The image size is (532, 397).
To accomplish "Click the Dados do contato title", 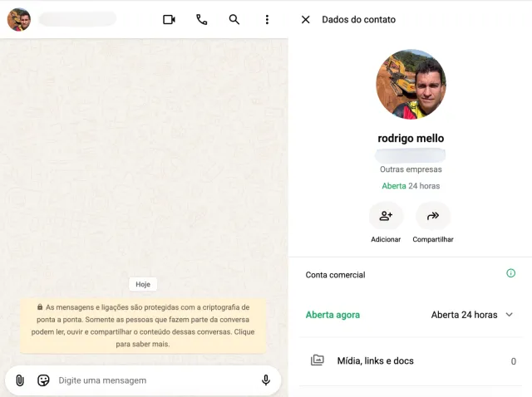I will click(358, 20).
